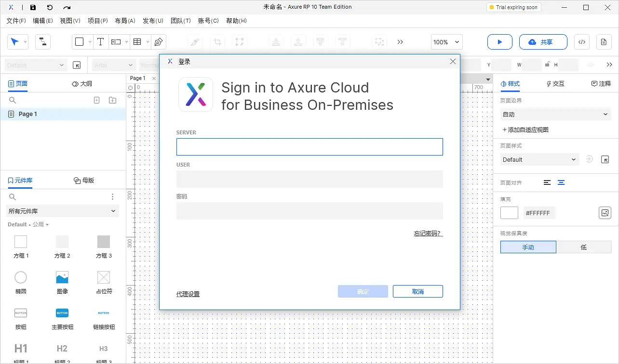
Task: Click the 忘记密码? link
Action: pyautogui.click(x=428, y=234)
